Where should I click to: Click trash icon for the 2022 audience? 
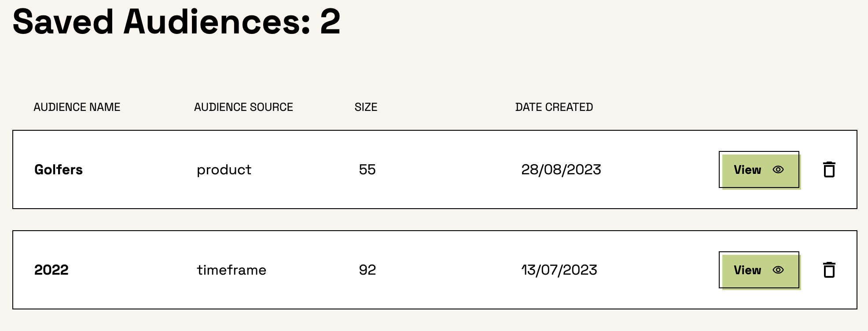pos(829,270)
